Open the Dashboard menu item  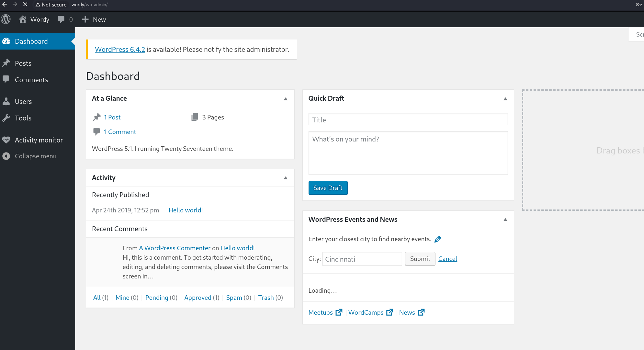(38, 41)
